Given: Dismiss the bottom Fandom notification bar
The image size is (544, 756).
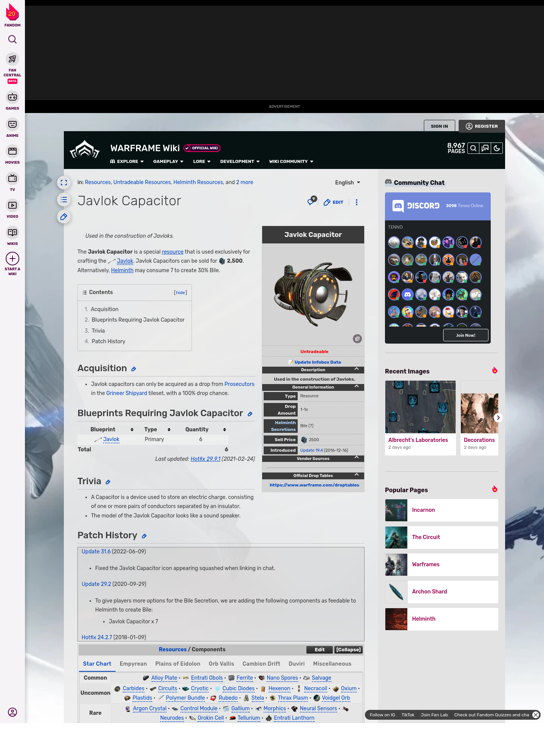Looking at the screenshot, I should pos(536,715).
